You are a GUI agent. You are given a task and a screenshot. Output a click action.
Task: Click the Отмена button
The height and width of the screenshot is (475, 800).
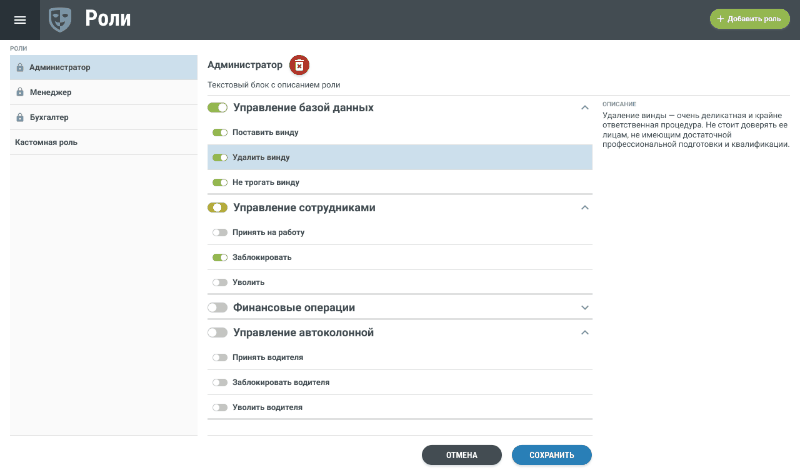pyautogui.click(x=461, y=455)
